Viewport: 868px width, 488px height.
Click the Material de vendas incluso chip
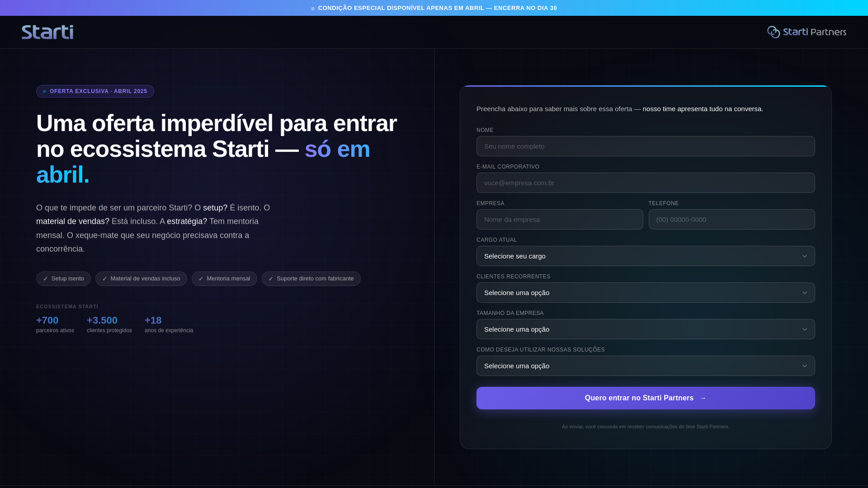coord(141,279)
